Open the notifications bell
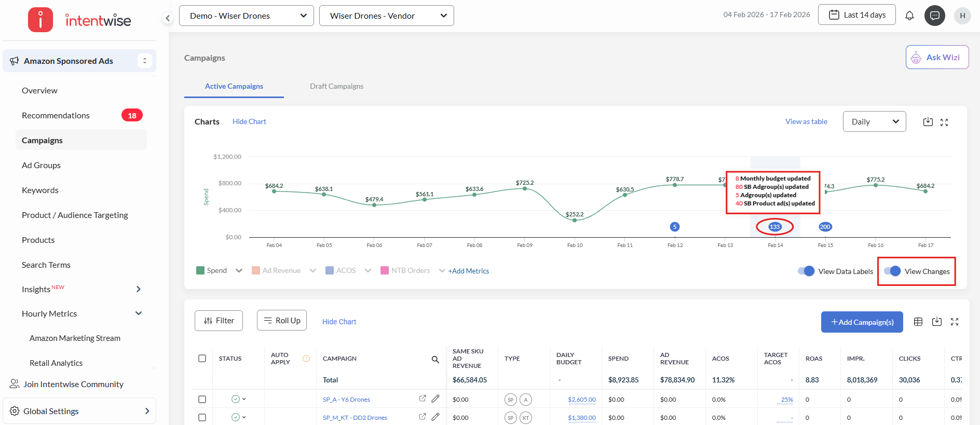 click(x=909, y=16)
